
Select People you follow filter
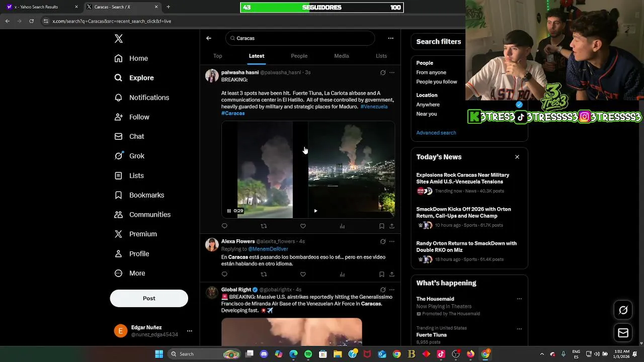(437, 82)
